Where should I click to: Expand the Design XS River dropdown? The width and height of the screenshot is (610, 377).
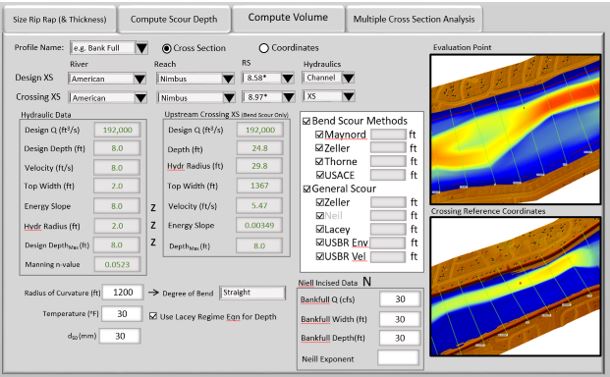click(140, 79)
